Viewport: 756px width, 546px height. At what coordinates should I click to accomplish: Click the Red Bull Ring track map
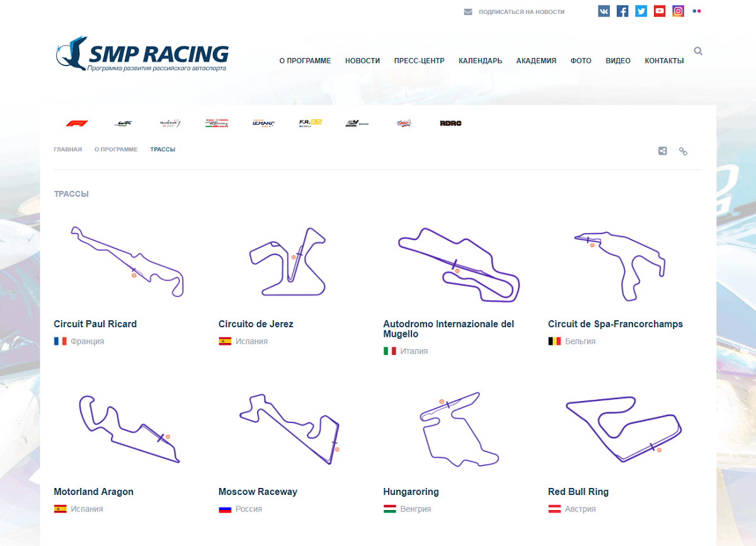pyautogui.click(x=624, y=430)
